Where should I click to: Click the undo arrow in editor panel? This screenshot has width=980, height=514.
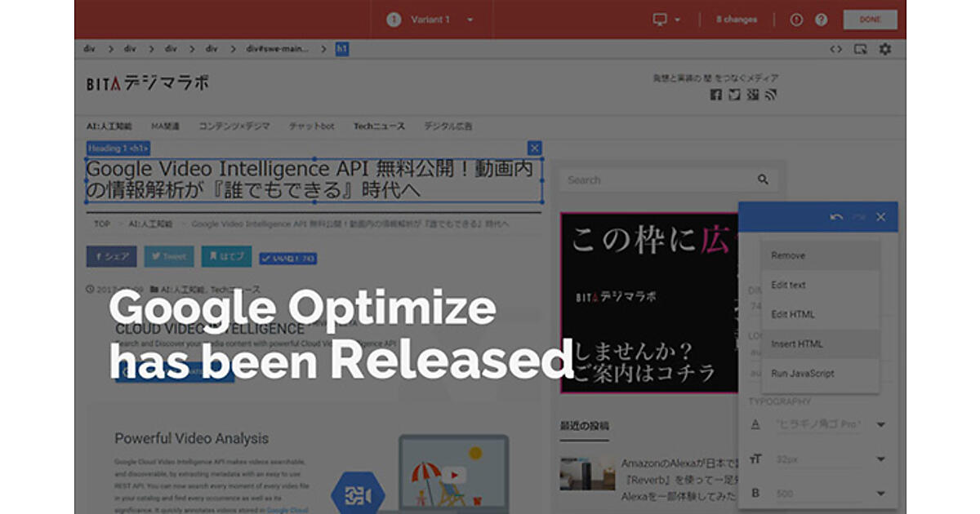(x=836, y=217)
